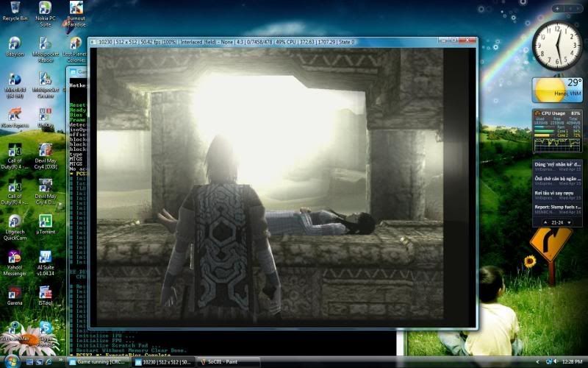Open Mobipocket Reader desktop icon
Image resolution: width=588 pixels, height=368 pixels.
coord(46,49)
